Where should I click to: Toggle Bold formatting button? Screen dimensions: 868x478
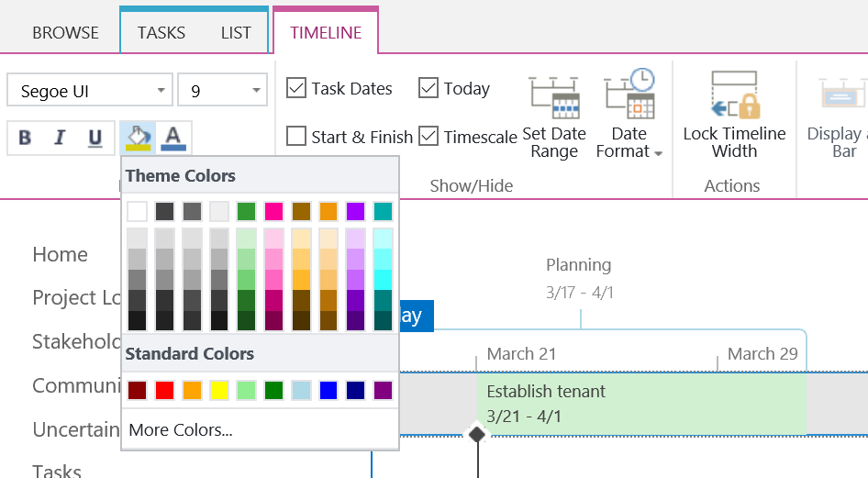click(x=26, y=138)
